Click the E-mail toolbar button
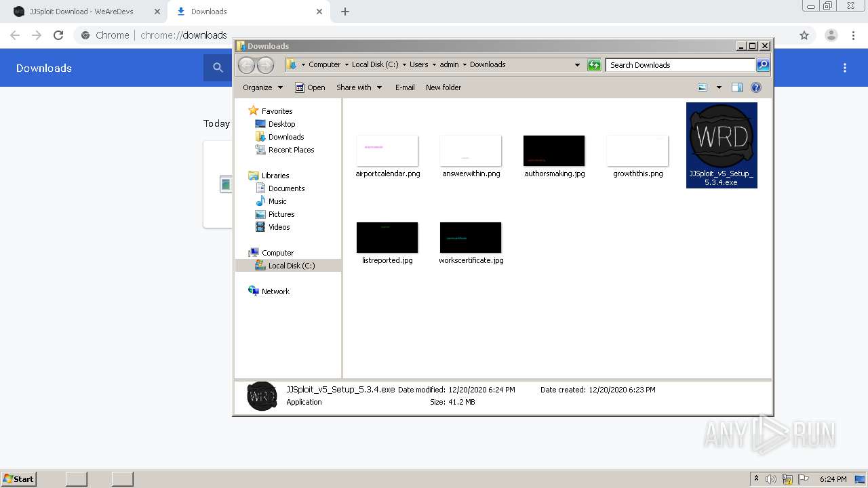 coord(405,87)
